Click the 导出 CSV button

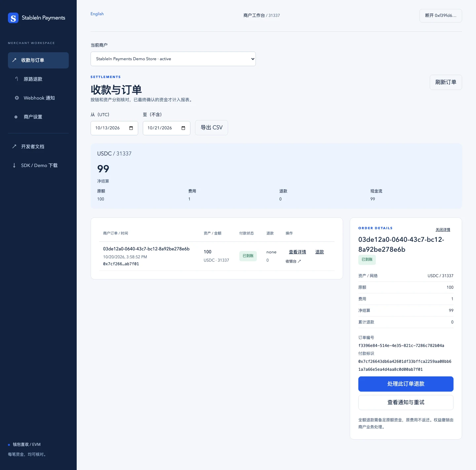coord(212,128)
